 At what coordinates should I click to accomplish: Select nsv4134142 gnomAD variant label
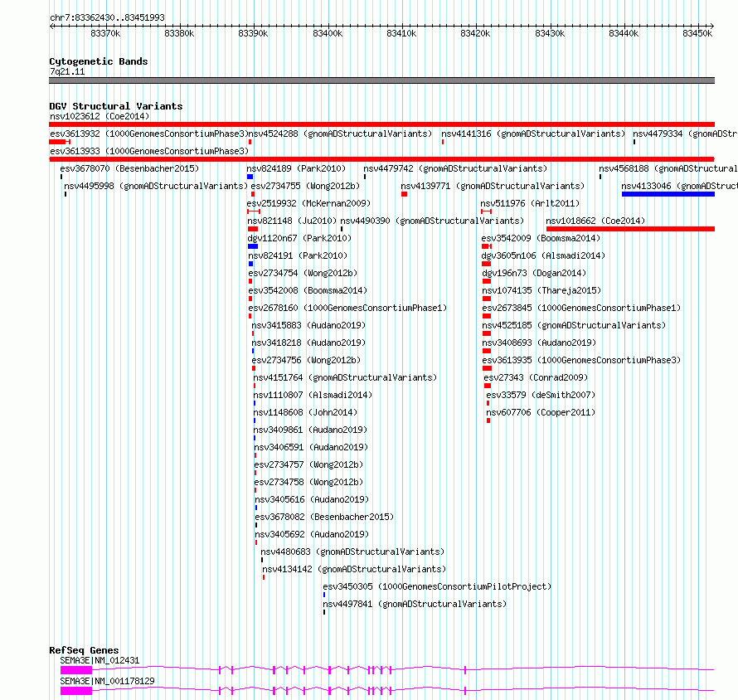point(354,569)
